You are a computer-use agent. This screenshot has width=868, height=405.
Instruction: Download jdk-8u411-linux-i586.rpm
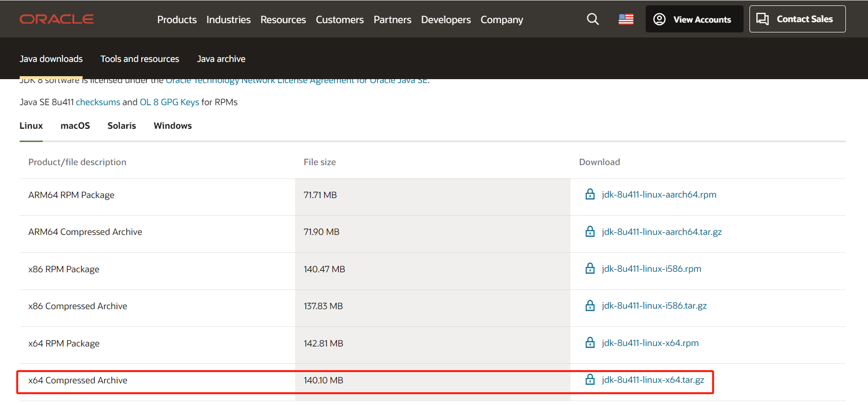click(x=652, y=269)
